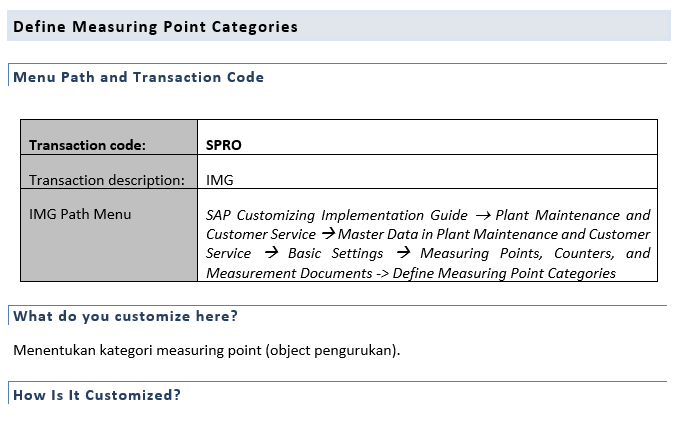Select the 'How Is It Customized?' heading
The width and height of the screenshot is (691, 421).
[97, 395]
